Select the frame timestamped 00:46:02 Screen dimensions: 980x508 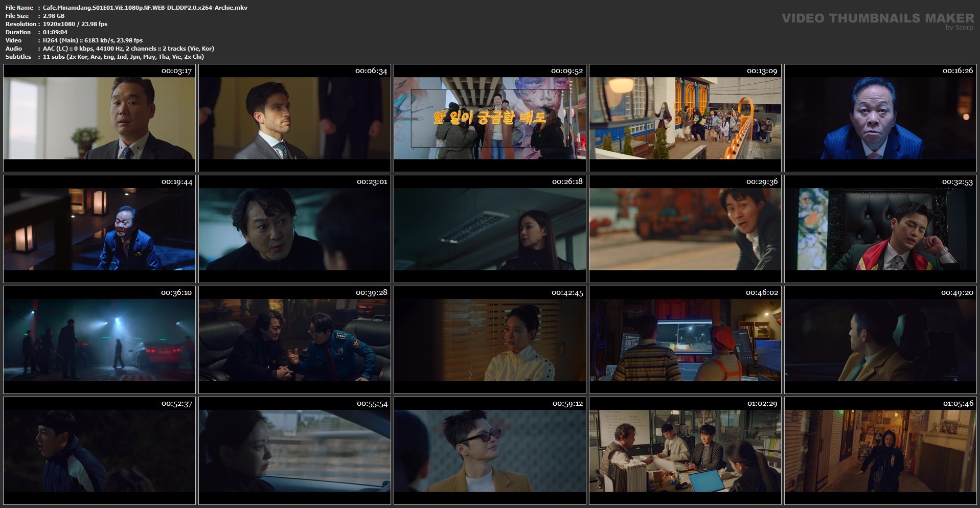tap(685, 340)
